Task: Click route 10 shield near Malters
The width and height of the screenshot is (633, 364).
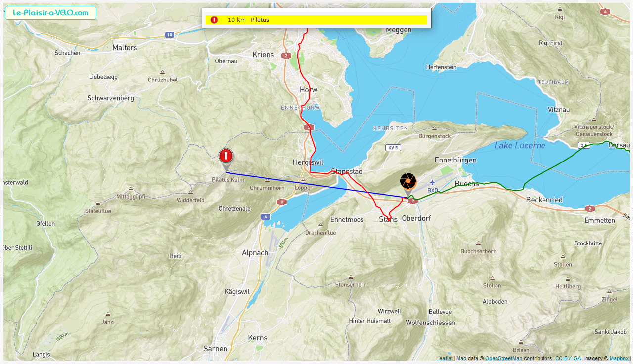Action: [170, 35]
